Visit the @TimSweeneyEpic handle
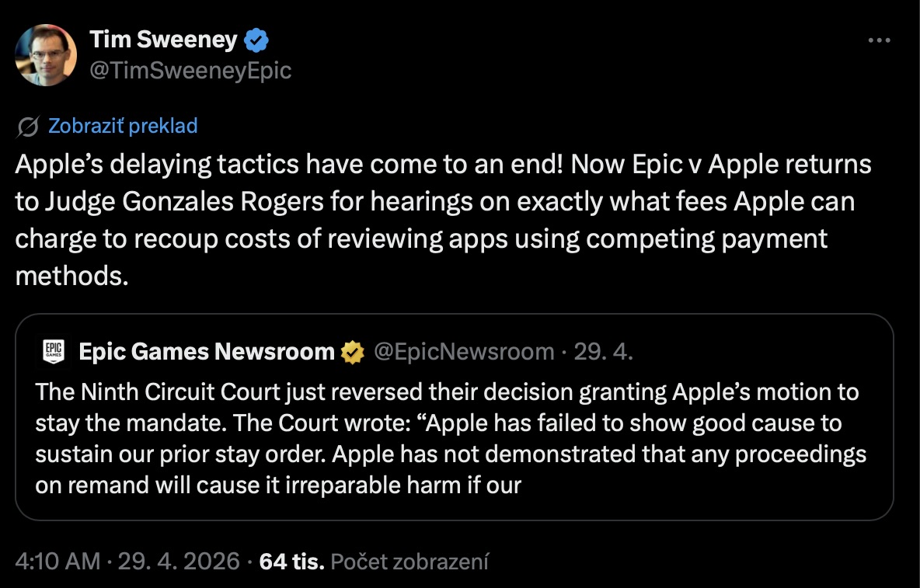 pyautogui.click(x=190, y=71)
